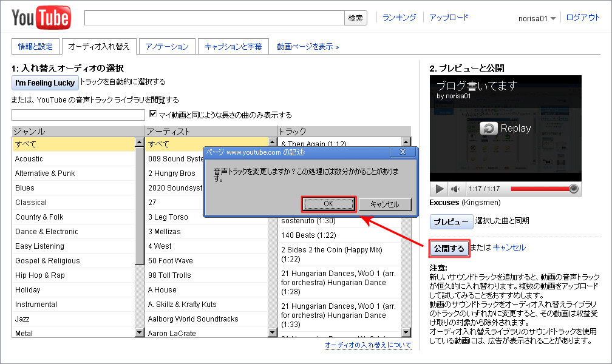Select the Instrumental genre
Image resolution: width=612 pixels, height=364 pixels.
coord(73,305)
